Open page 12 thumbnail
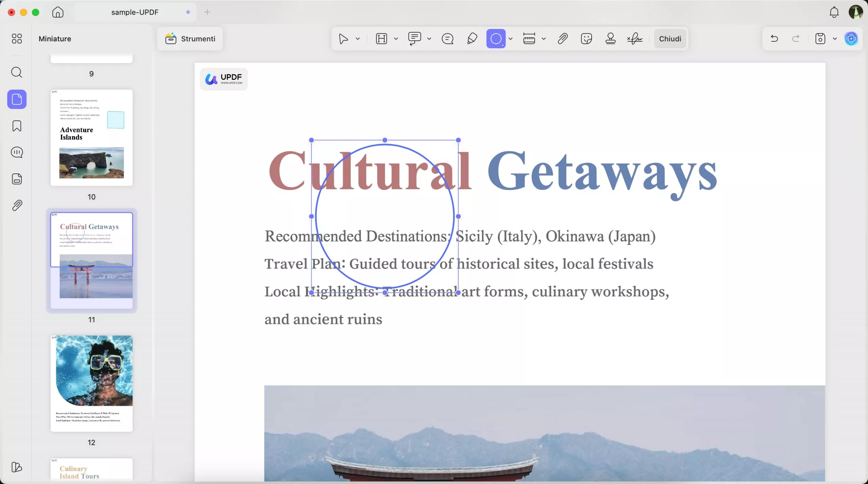The width and height of the screenshot is (868, 484). [92, 383]
